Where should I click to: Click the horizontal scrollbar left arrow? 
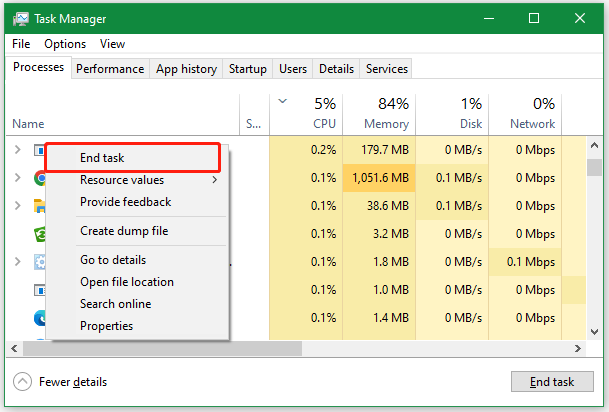tap(14, 348)
